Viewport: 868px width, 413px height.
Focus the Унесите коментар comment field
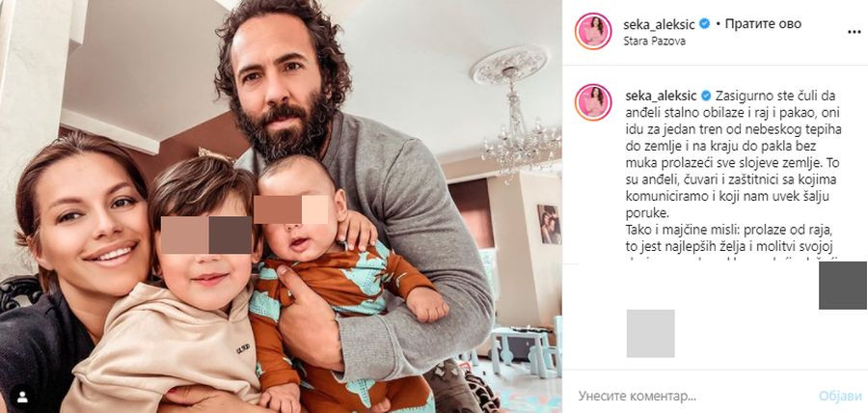coord(692,397)
